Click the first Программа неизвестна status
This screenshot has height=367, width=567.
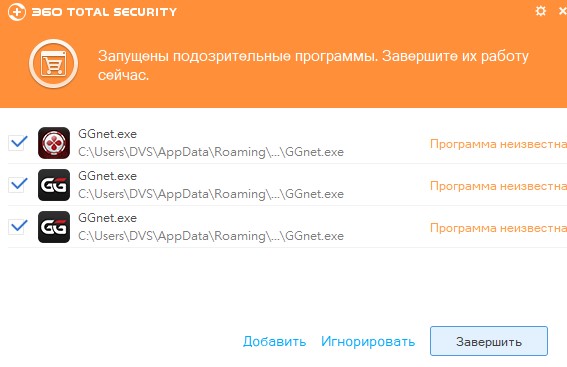tap(498, 144)
